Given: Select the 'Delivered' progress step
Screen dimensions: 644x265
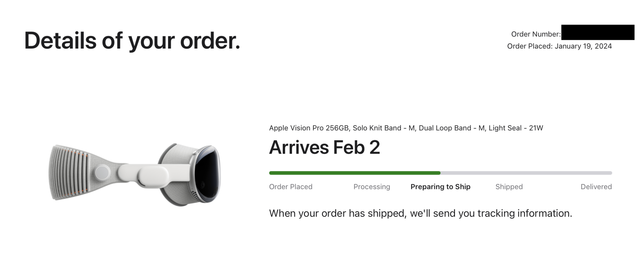Looking at the screenshot, I should pyautogui.click(x=596, y=187).
